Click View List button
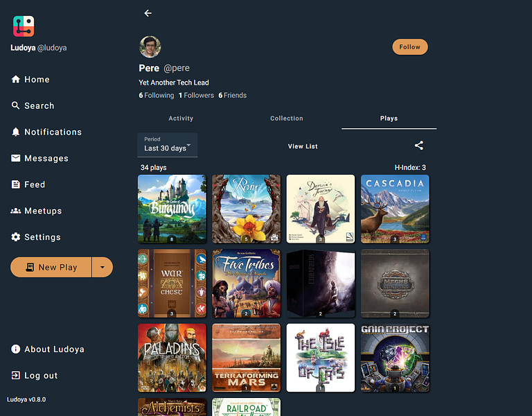532x416 pixels. click(303, 146)
